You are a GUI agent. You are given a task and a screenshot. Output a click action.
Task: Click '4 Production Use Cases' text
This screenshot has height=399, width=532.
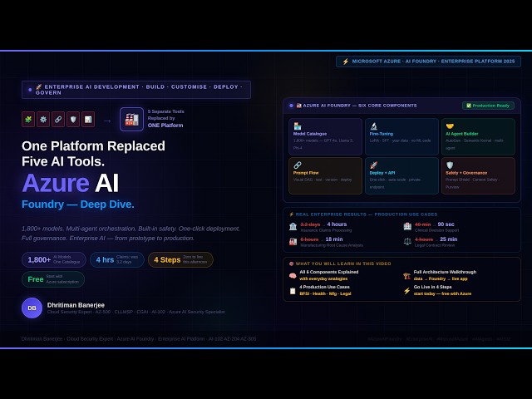pyautogui.click(x=324, y=287)
